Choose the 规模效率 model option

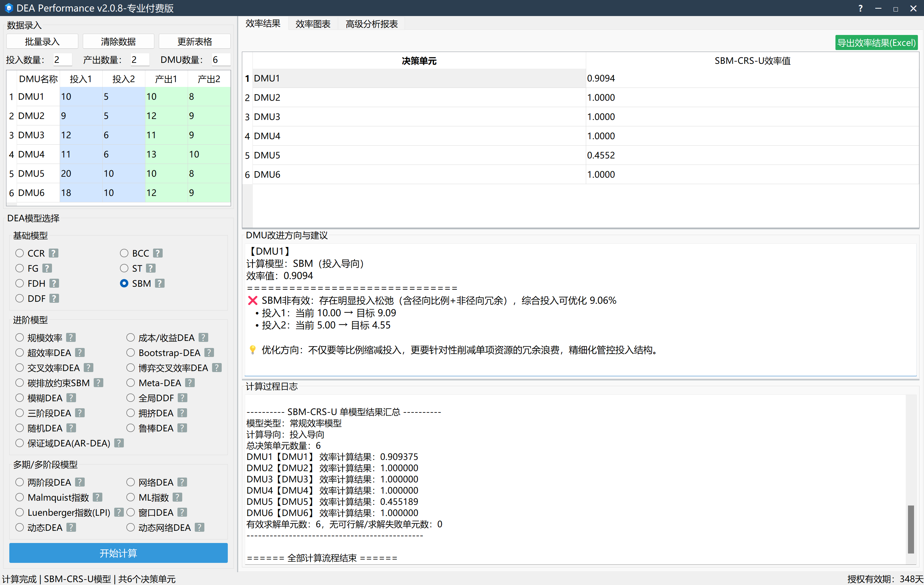click(x=20, y=338)
